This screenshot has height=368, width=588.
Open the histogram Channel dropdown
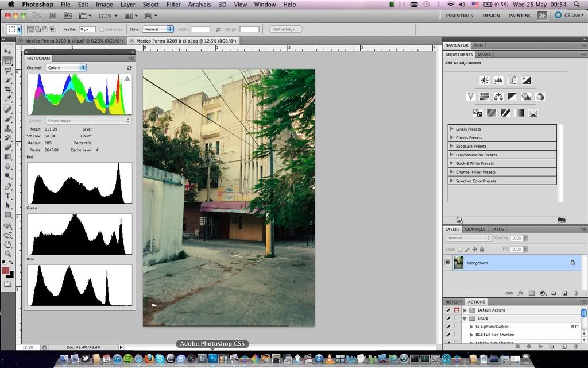(x=65, y=68)
